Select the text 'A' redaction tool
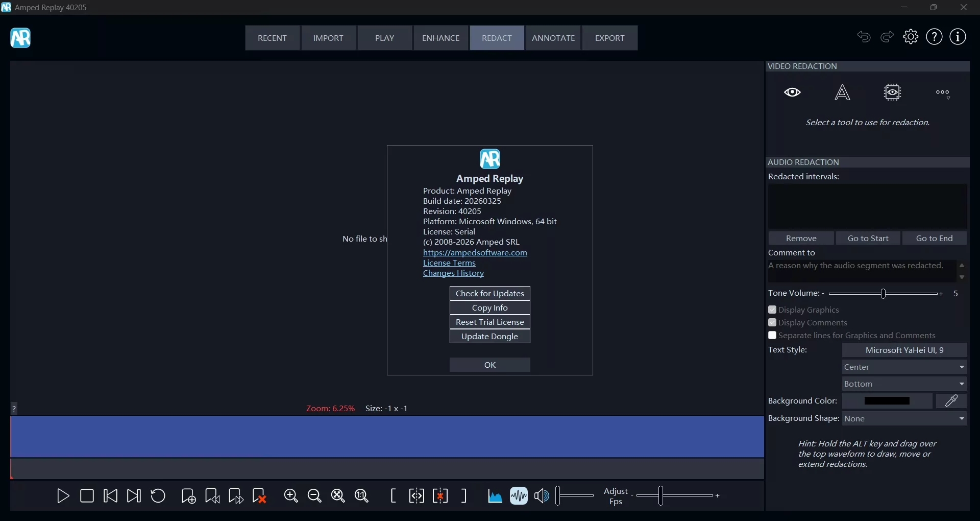Screen dimensions: 980x521 click(x=843, y=92)
